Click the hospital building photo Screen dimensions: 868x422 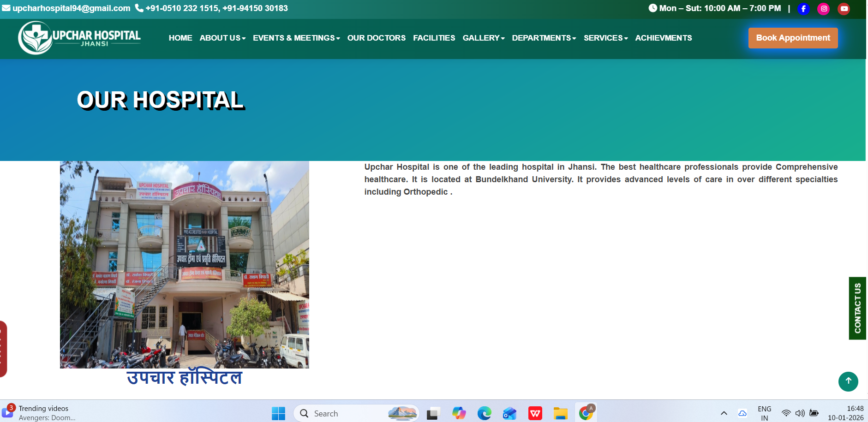[185, 264]
